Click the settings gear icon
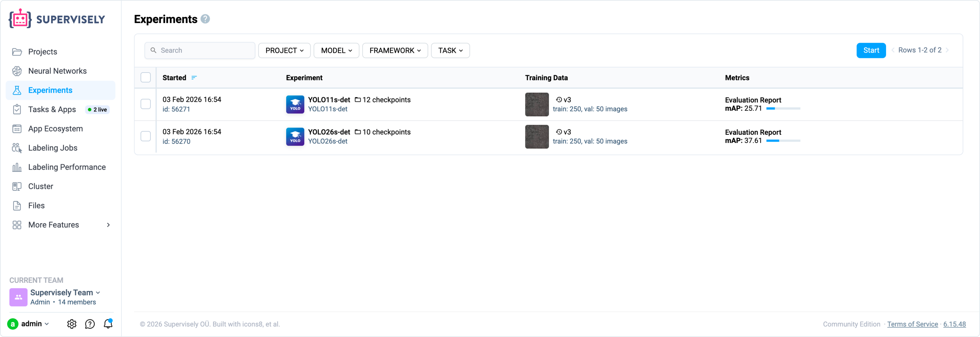Screen dimensions: 980x337 72,324
